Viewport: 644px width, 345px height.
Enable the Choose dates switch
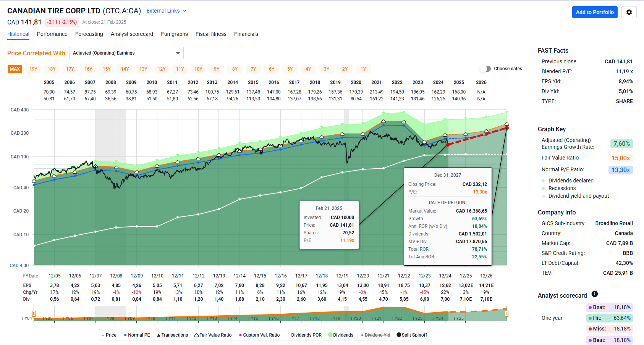pos(485,69)
